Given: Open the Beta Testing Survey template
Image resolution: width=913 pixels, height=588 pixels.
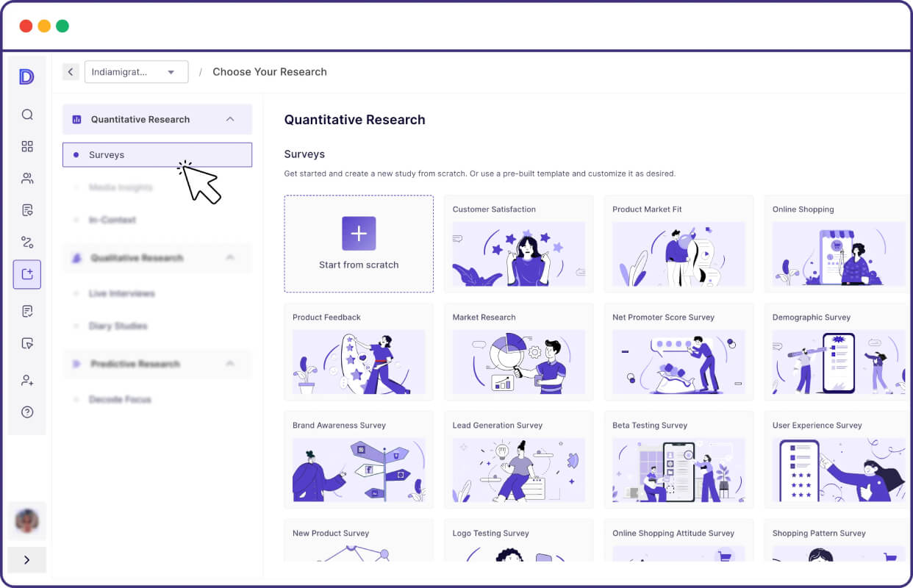Looking at the screenshot, I should [679, 460].
